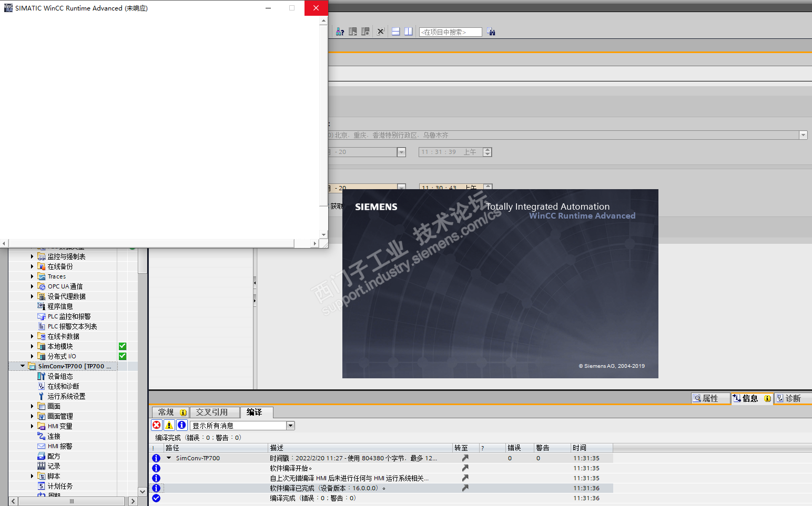This screenshot has width=812, height=506.
Task: Open the time zone dropdown arrow
Action: click(x=803, y=135)
